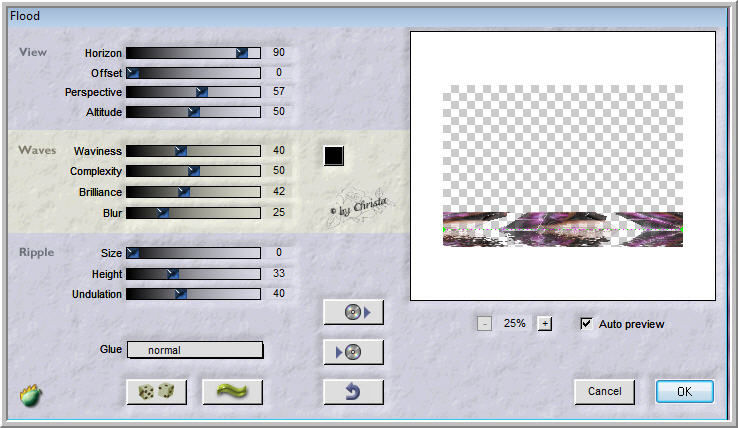This screenshot has height=428, width=738.
Task: Toggle the Auto preview checkbox
Action: click(x=586, y=323)
